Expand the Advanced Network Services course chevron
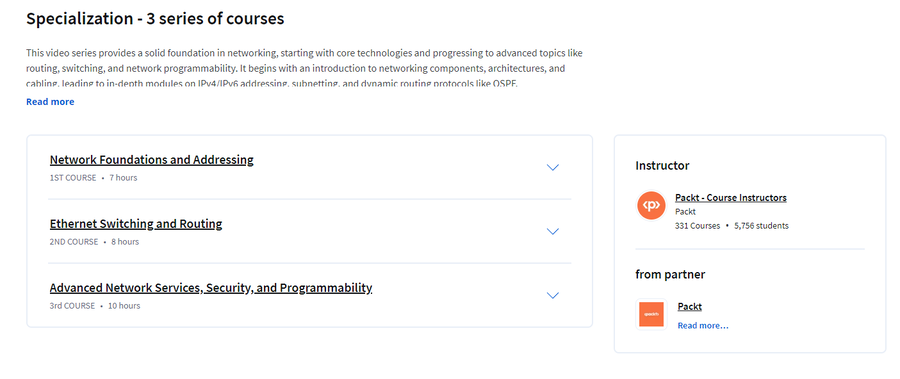 [x=553, y=296]
